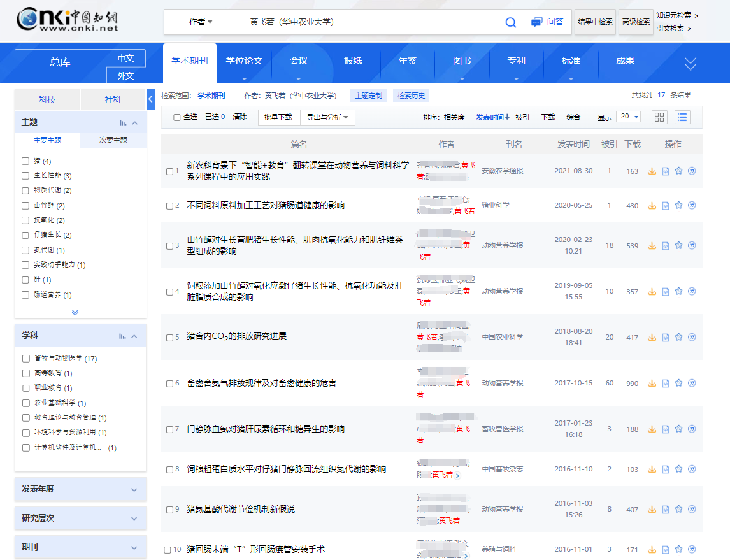Screen dimensions: 730x560
Task: Click the search magnifier icon
Action: [510, 22]
